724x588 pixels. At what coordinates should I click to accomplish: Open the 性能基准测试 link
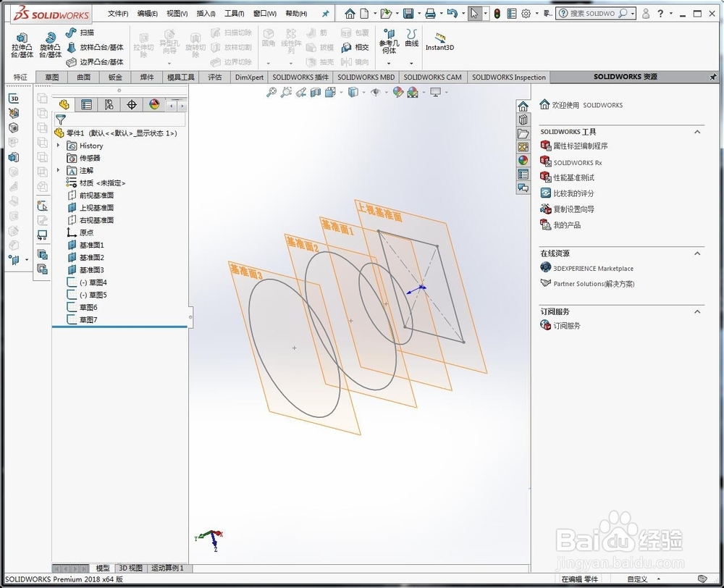574,177
